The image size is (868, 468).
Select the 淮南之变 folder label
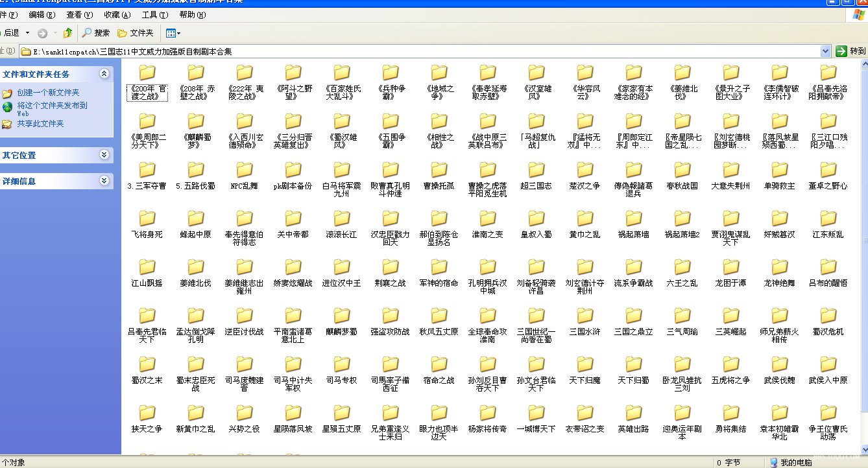[x=488, y=235]
